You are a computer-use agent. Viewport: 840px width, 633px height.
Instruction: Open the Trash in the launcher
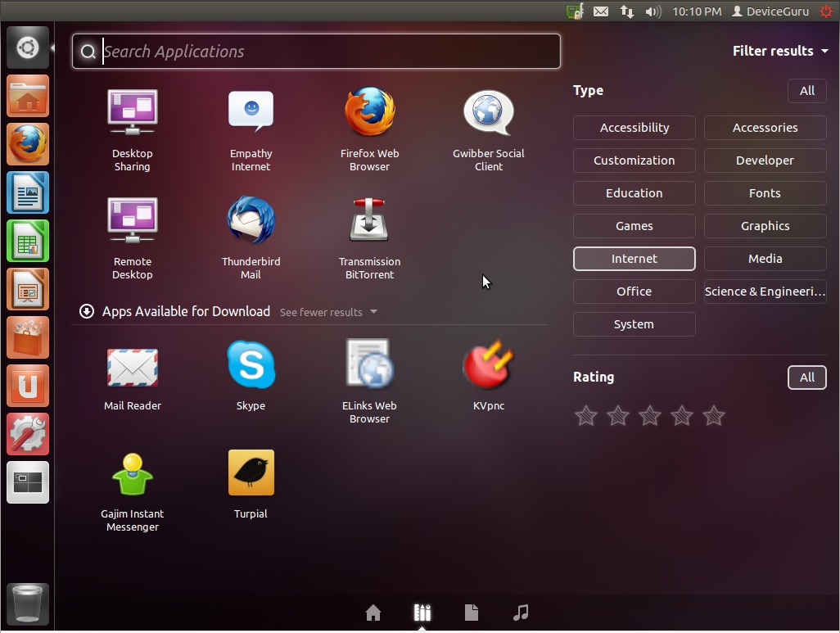tap(28, 604)
